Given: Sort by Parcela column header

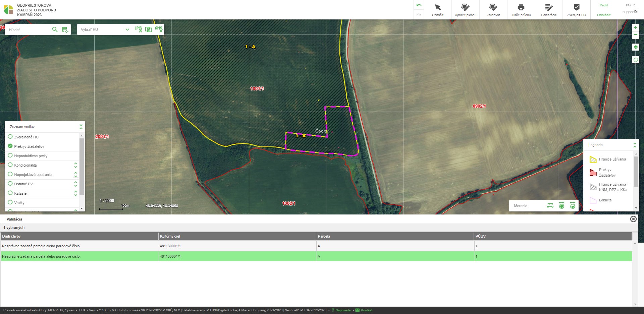Looking at the screenshot, I should coord(395,236).
